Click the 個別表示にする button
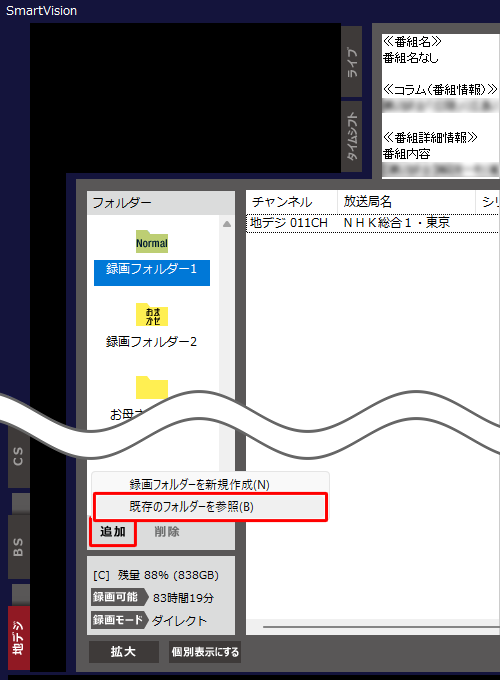 coord(205,651)
